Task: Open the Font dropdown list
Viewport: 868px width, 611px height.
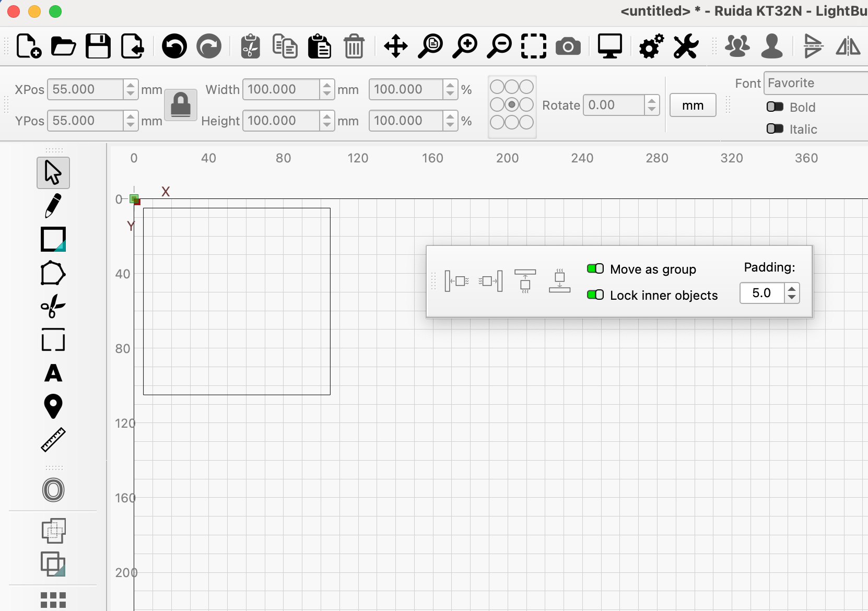Action: coord(815,84)
